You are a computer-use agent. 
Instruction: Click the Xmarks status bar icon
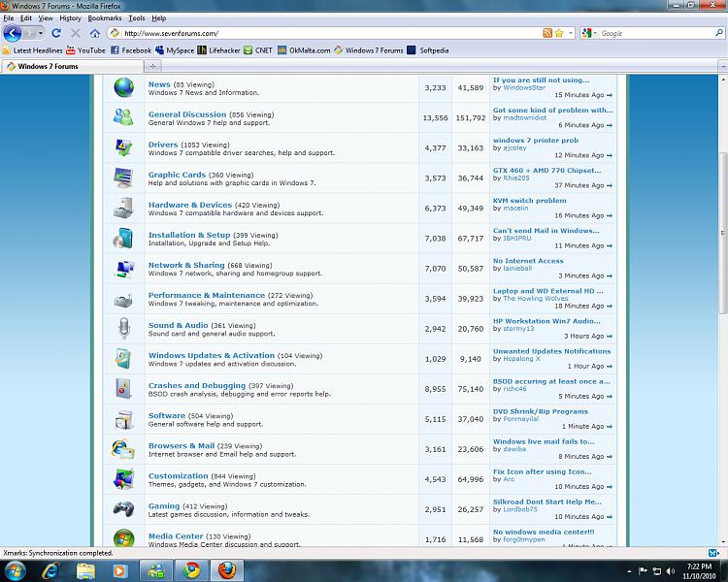(712, 553)
